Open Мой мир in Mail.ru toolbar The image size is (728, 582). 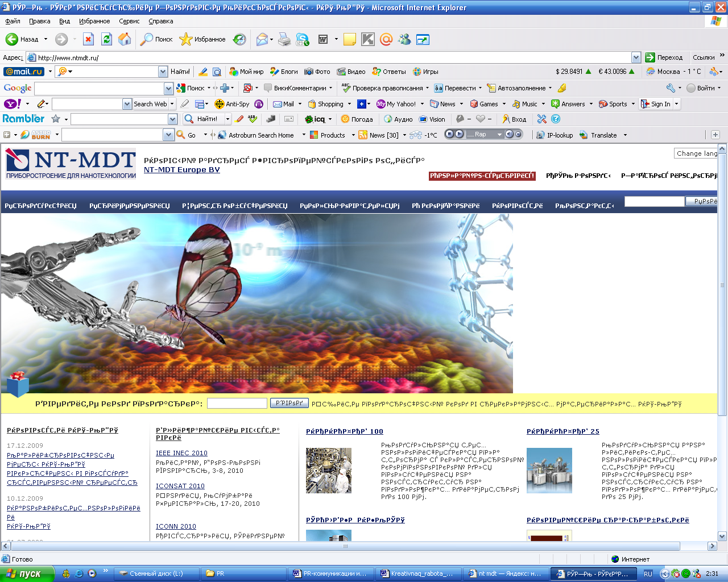pyautogui.click(x=247, y=72)
